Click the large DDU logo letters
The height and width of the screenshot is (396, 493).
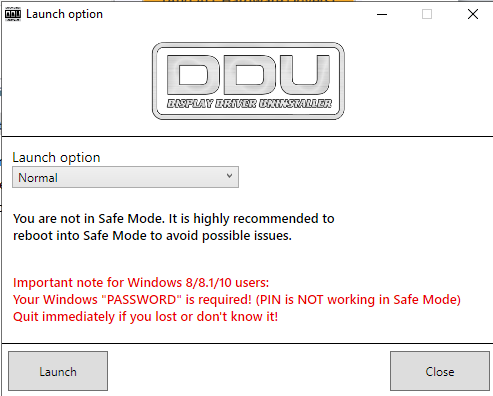click(248, 75)
